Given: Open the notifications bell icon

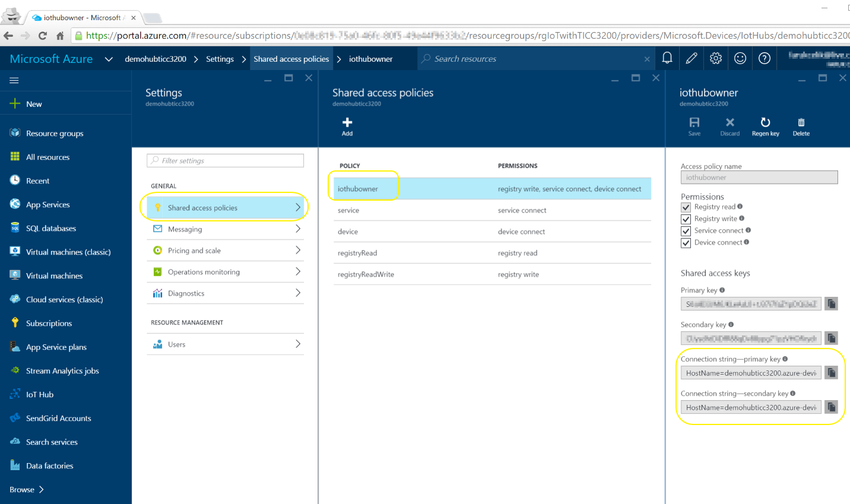Looking at the screenshot, I should pyautogui.click(x=667, y=58).
